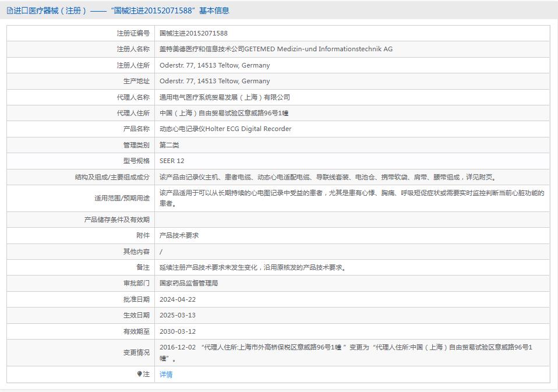
Task: Select the 有效期至 value 2030-03-12
Action: tap(179, 331)
